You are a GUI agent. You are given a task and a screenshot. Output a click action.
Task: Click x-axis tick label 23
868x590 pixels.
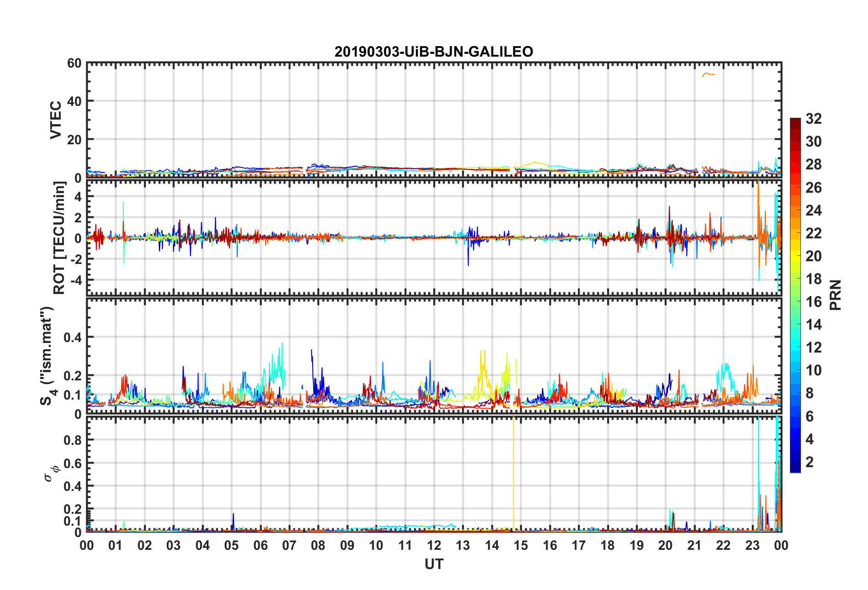pyautogui.click(x=752, y=545)
